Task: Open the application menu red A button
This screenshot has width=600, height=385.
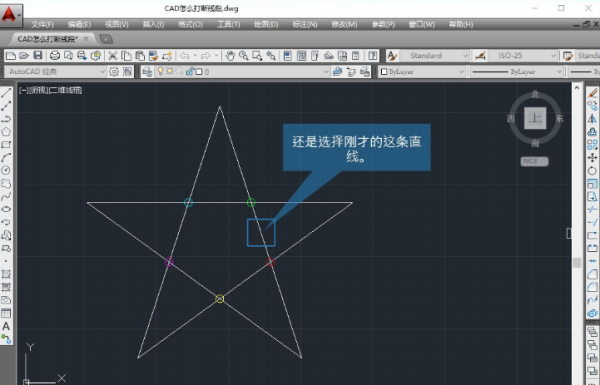Action: [x=11, y=15]
